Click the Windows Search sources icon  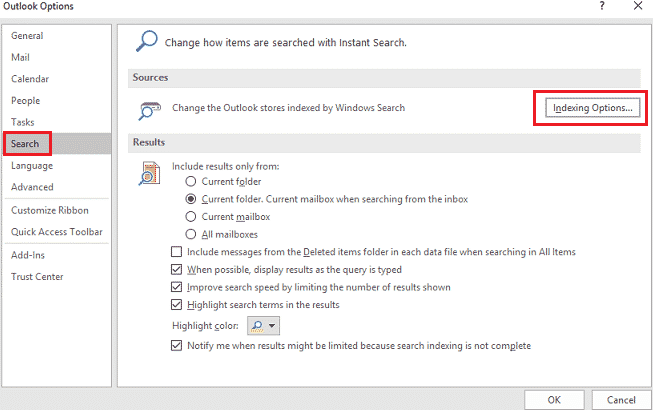(x=150, y=108)
